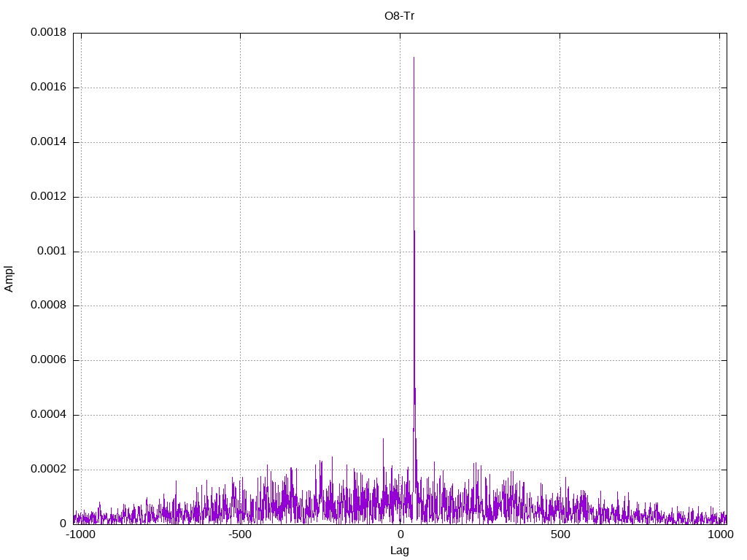Select the 1000 x-axis tick label

tap(719, 534)
